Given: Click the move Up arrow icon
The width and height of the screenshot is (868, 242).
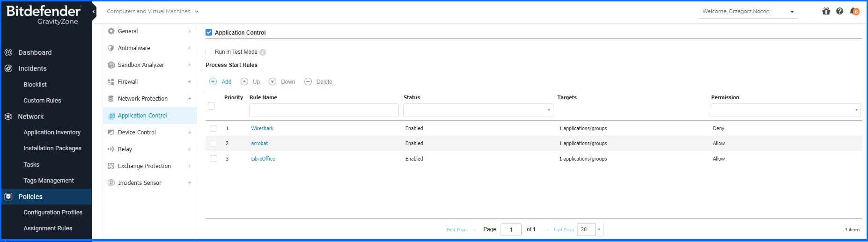Looking at the screenshot, I should [x=244, y=81].
